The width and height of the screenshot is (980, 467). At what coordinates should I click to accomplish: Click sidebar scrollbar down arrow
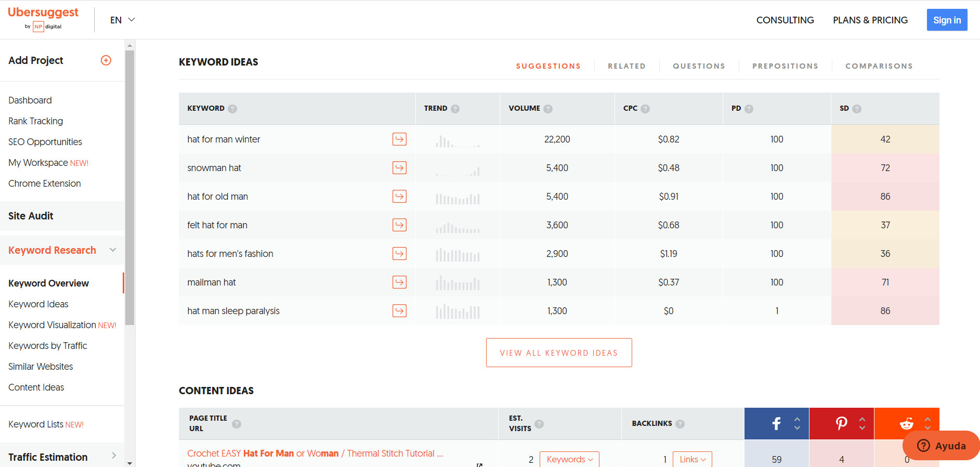tap(129, 463)
